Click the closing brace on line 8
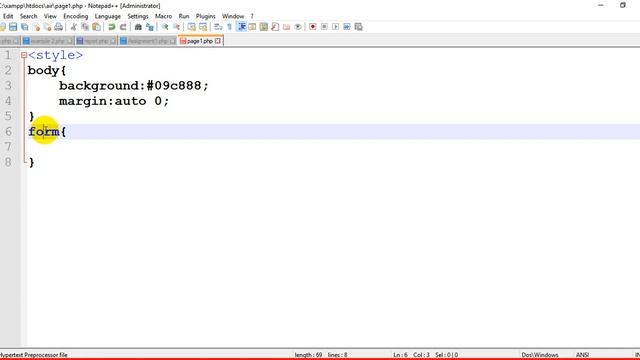 point(31,162)
